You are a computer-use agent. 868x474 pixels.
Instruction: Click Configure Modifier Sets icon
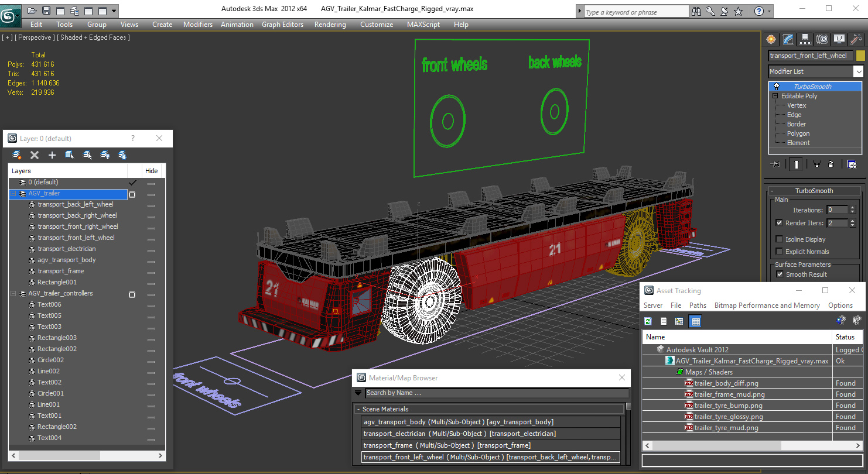click(852, 164)
